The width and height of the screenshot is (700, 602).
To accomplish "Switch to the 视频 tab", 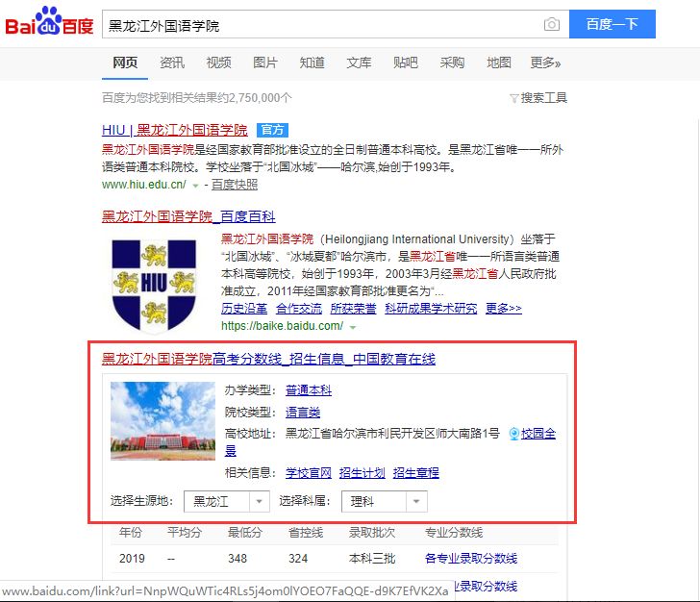I will [x=219, y=63].
